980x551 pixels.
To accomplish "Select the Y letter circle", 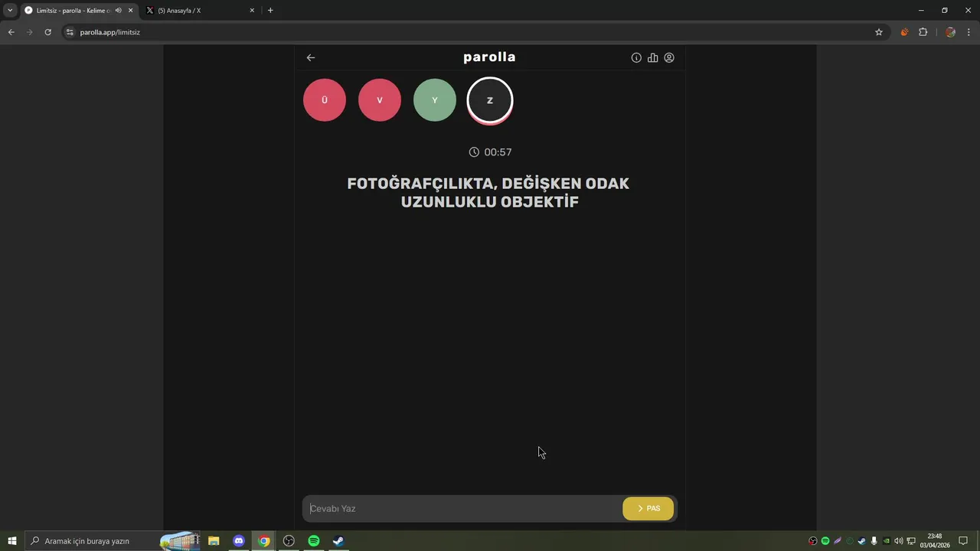I will click(x=435, y=100).
